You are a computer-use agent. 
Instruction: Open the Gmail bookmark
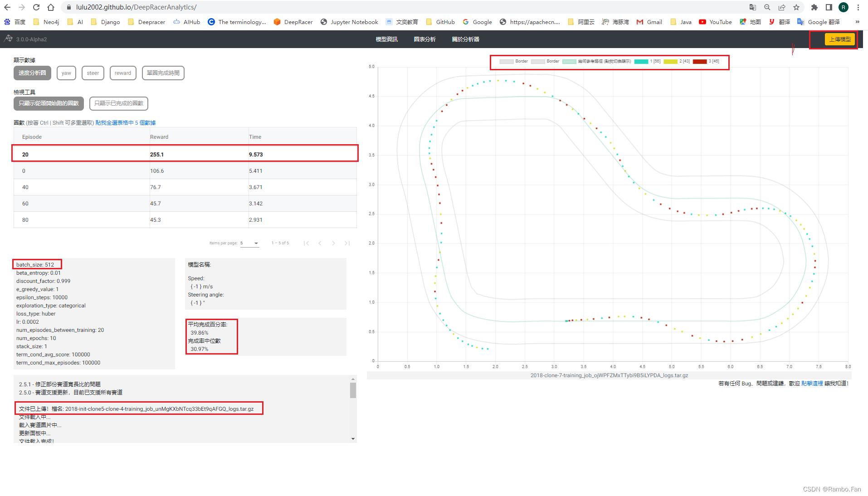(x=649, y=22)
